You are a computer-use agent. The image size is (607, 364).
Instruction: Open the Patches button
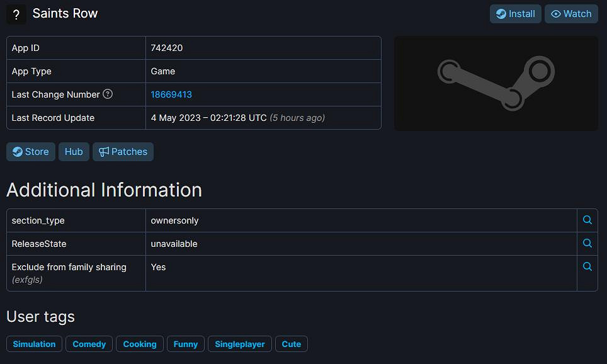tap(123, 152)
